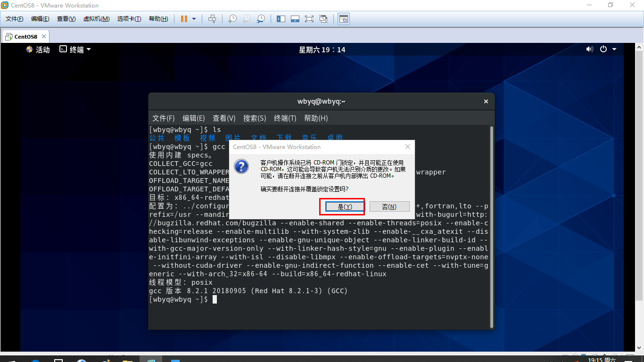Image resolution: width=644 pixels, height=362 pixels.
Task: Open the GNOME 活动 overview
Action: point(38,49)
